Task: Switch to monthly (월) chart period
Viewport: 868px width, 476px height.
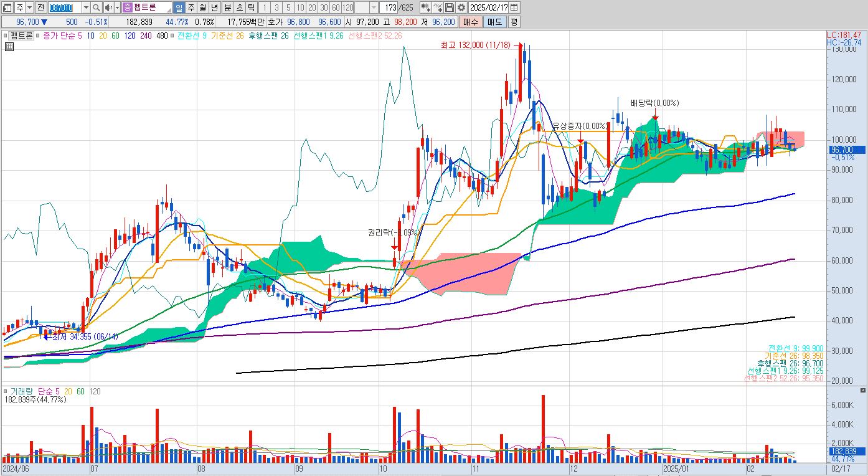Action: [203, 7]
